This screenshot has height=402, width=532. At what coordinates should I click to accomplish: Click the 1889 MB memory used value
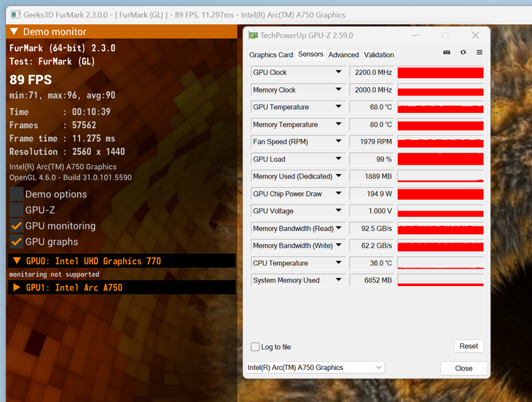point(372,176)
